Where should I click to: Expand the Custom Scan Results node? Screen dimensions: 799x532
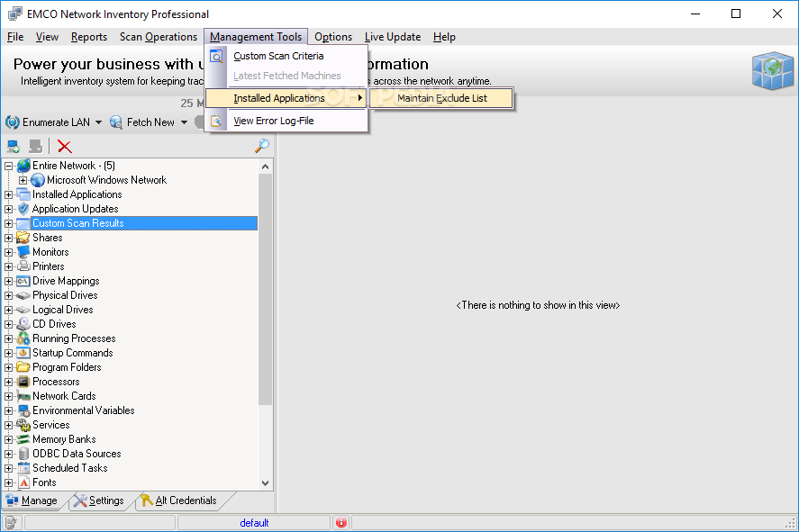pyautogui.click(x=9, y=223)
